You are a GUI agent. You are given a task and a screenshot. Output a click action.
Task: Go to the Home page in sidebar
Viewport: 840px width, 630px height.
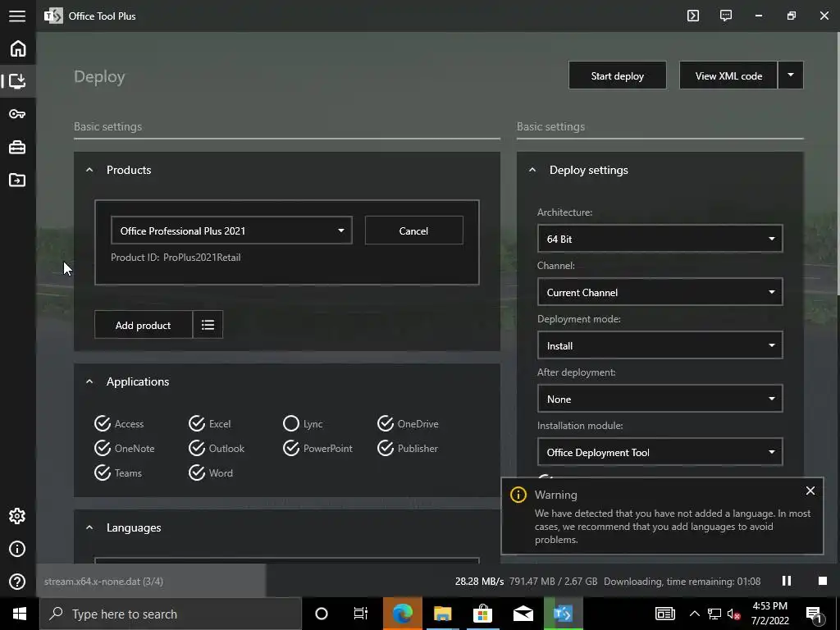(x=18, y=48)
